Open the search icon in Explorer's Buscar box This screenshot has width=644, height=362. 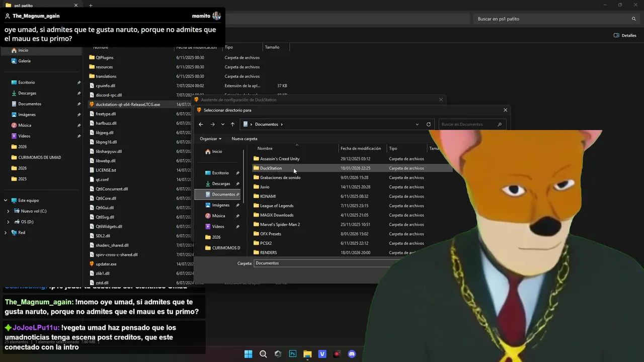(634, 19)
